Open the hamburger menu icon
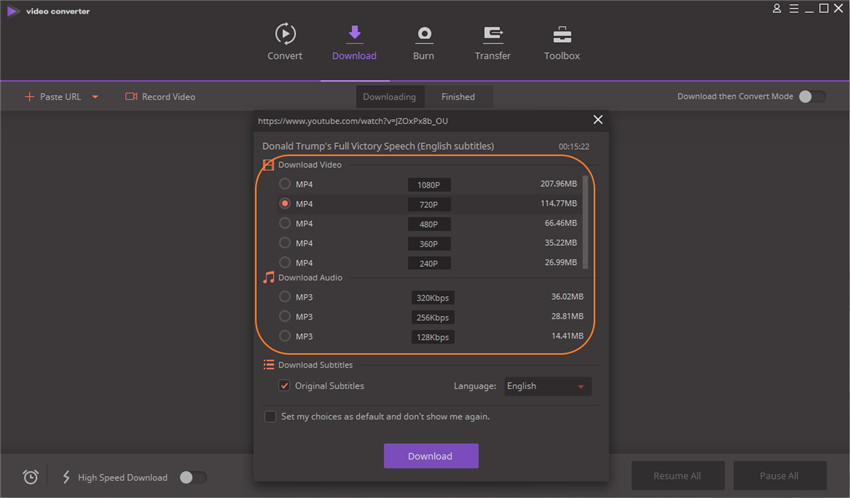The width and height of the screenshot is (850, 498). (794, 9)
